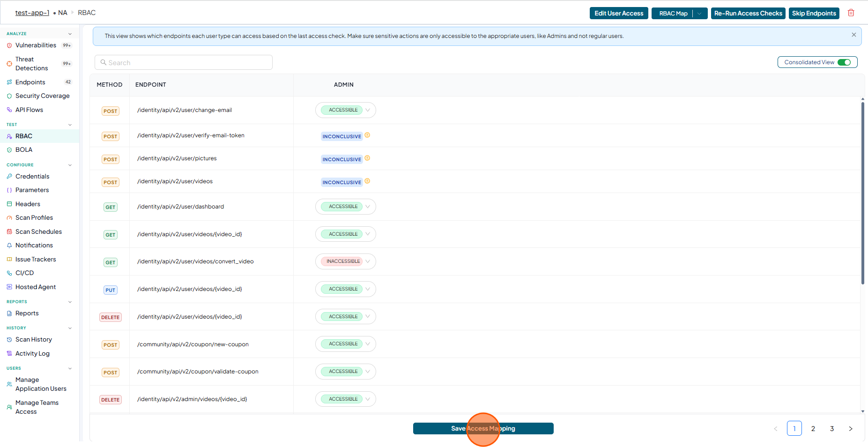Open access dropdown for change-email endpoint
868x447 pixels.
346,110
